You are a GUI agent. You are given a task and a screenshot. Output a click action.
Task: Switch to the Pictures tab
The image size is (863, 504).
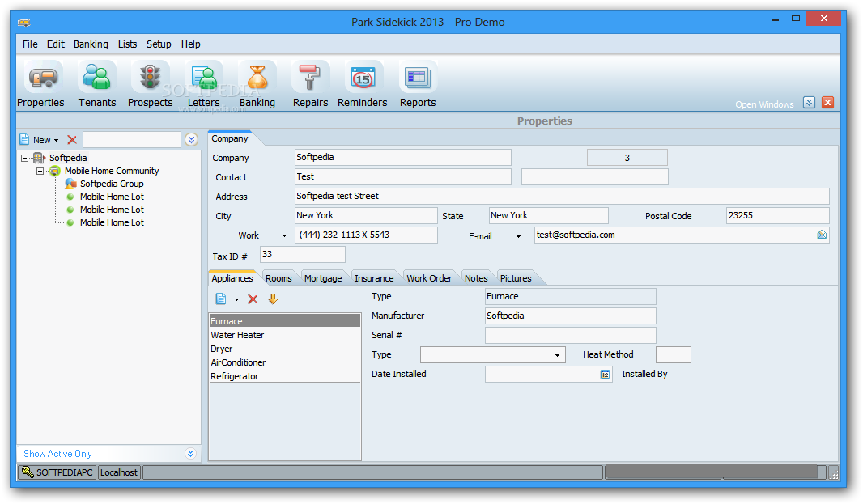pos(516,278)
